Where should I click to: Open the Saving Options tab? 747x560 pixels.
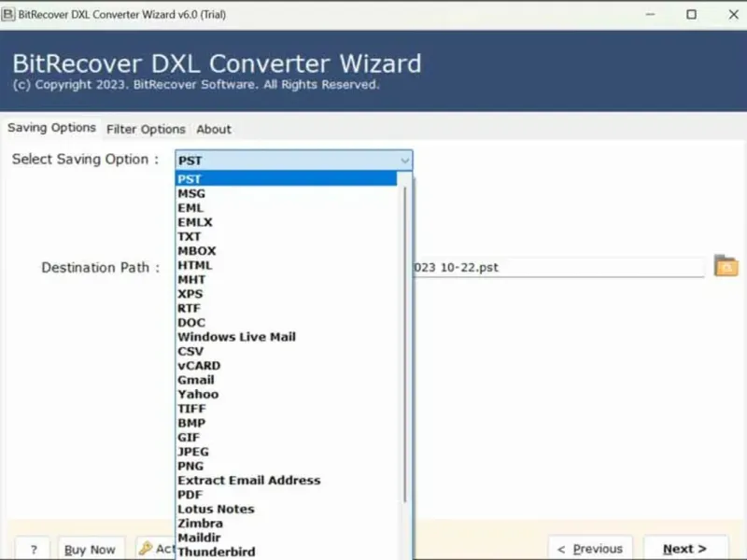tap(51, 128)
